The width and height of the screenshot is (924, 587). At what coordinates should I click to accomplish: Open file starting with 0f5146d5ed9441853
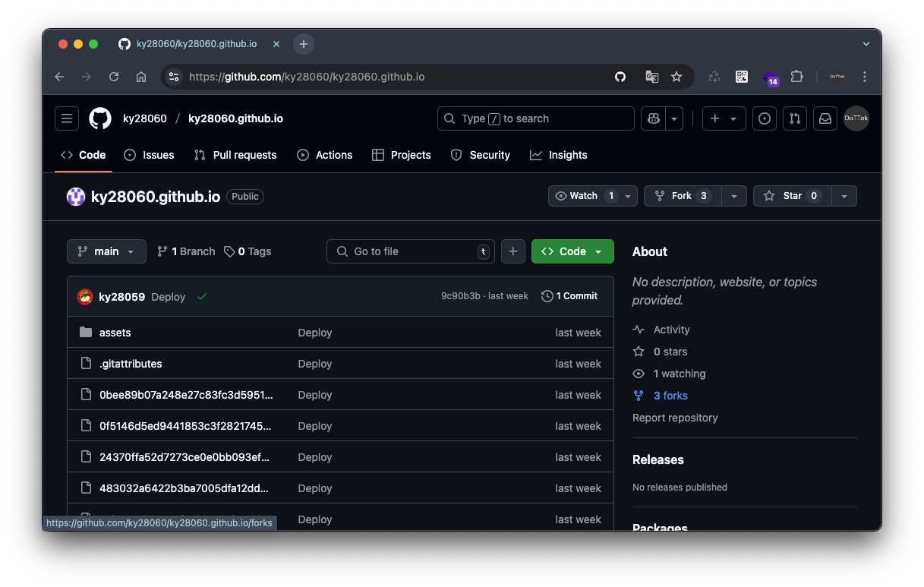pos(185,426)
